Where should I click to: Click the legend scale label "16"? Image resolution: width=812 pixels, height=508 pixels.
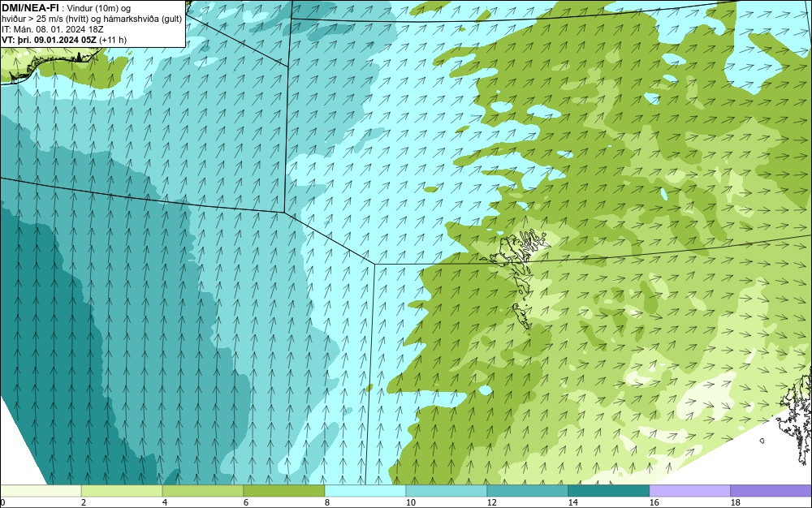click(654, 502)
